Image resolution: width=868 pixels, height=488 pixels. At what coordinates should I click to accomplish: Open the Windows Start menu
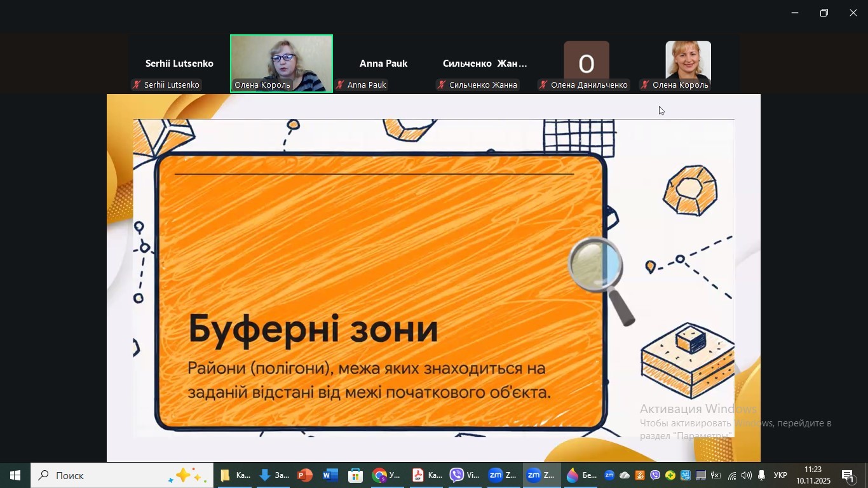pos(15,475)
